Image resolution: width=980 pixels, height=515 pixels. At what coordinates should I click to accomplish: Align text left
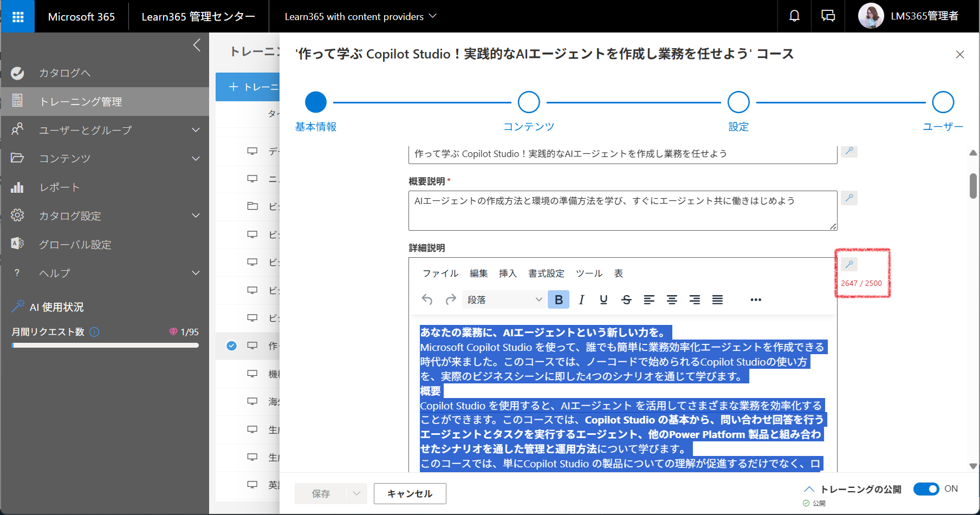(x=649, y=299)
